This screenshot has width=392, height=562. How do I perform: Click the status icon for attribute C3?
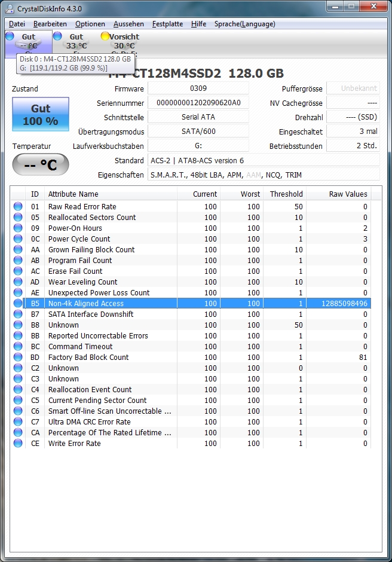[x=18, y=378]
